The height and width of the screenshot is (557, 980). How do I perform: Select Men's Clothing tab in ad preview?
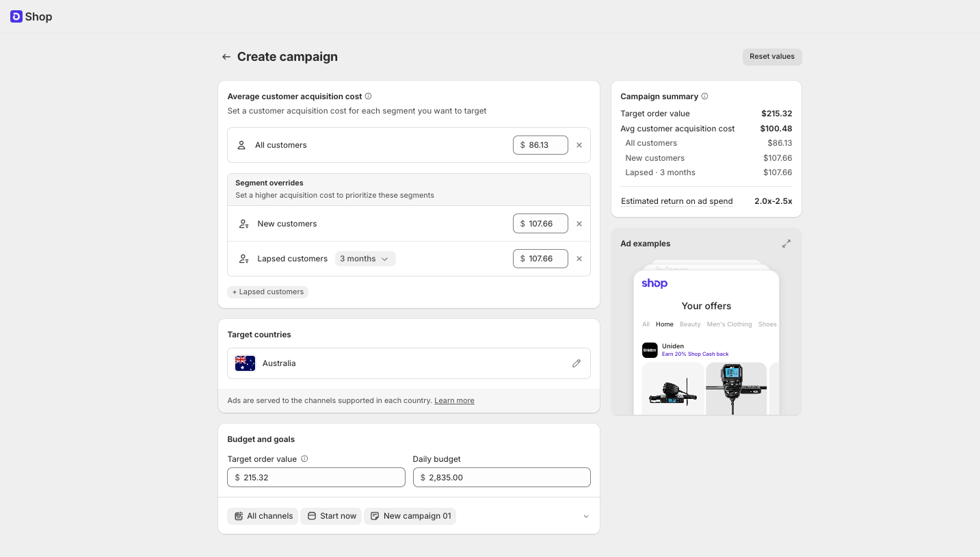729,324
